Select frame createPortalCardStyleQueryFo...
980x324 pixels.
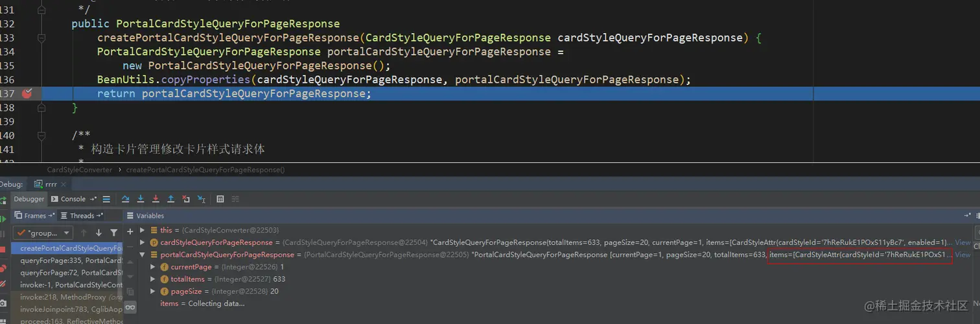[67, 248]
